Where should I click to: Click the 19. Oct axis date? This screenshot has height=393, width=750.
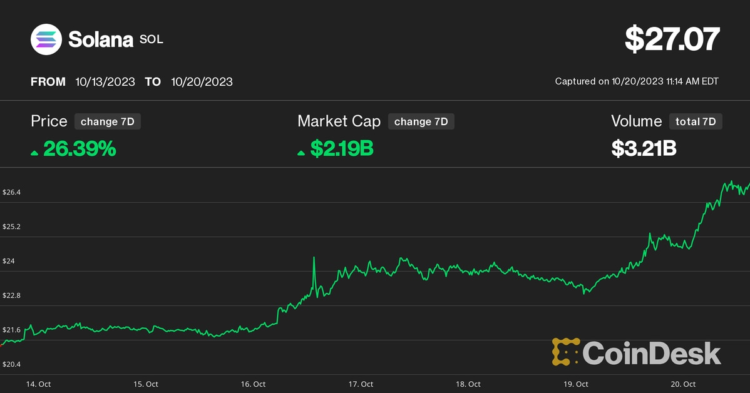click(x=575, y=384)
